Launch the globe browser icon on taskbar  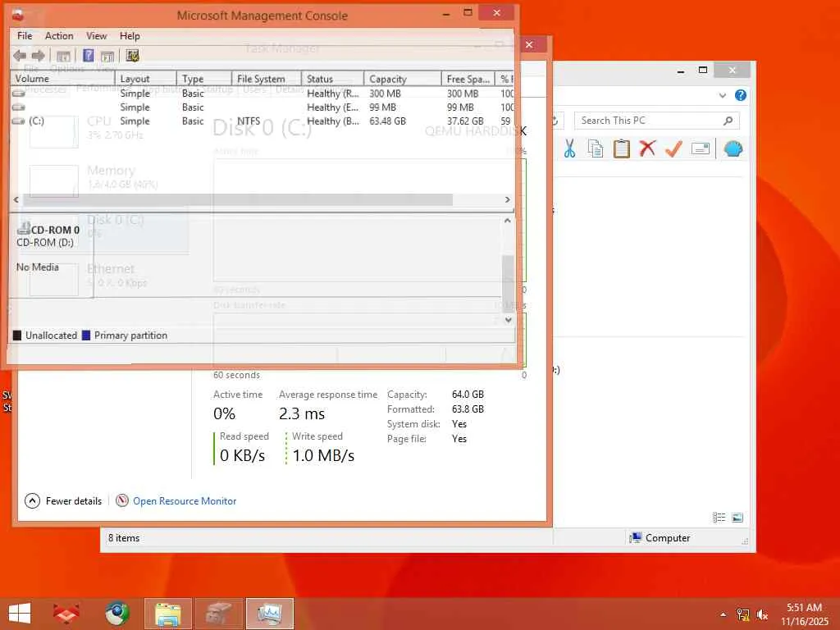(116, 614)
